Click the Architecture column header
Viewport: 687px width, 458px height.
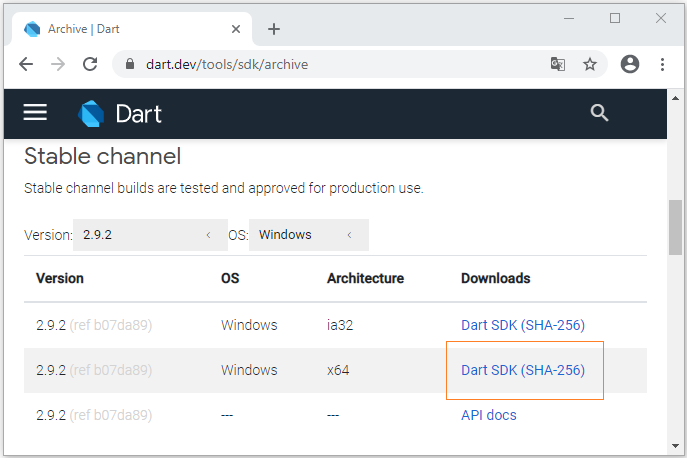tap(365, 278)
